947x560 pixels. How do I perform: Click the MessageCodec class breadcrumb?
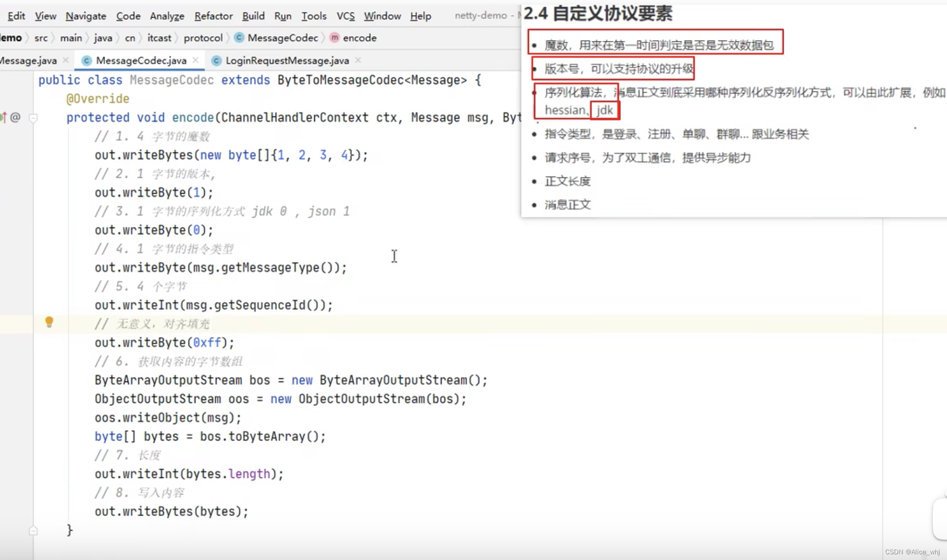283,37
